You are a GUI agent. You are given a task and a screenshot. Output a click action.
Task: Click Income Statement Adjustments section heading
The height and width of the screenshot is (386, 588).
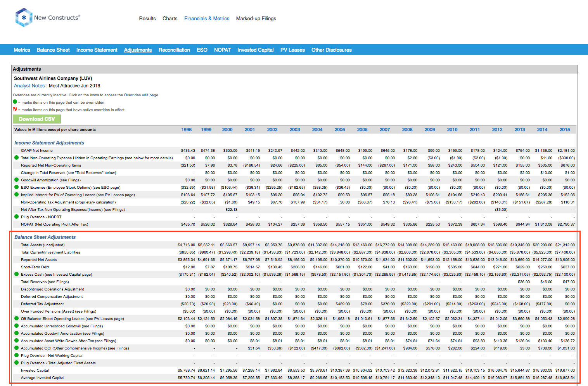click(x=49, y=143)
